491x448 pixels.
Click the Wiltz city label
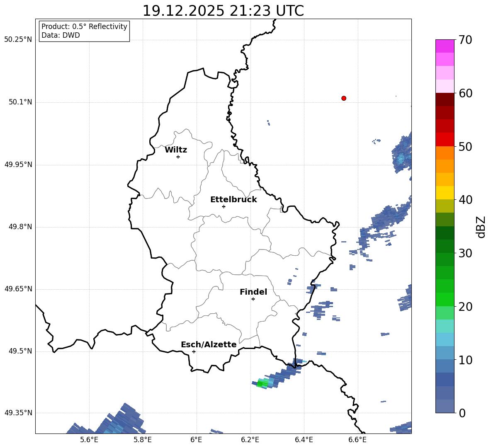[176, 150]
